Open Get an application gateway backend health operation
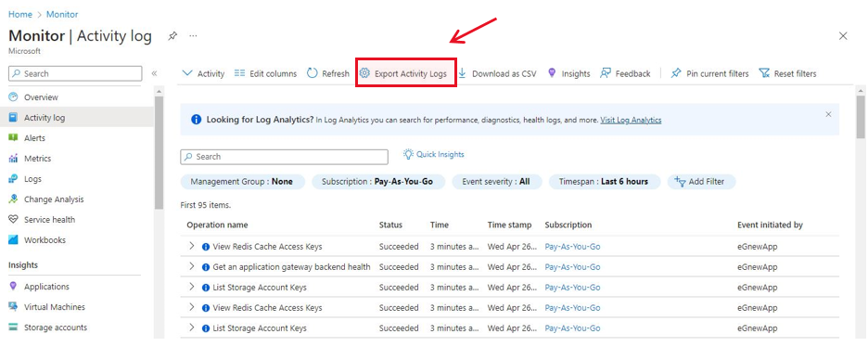This screenshot has height=347, width=868. [291, 267]
